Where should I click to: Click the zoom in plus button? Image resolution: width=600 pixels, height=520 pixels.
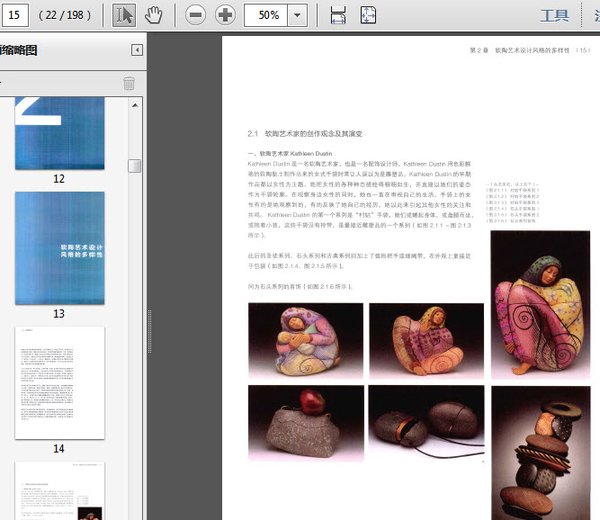click(225, 15)
